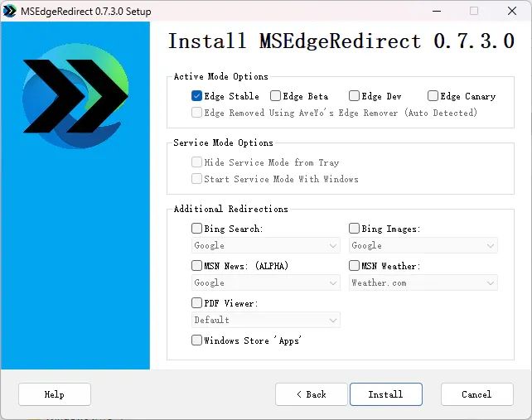Close the MSEdgeRedirect Setup window

(512, 12)
